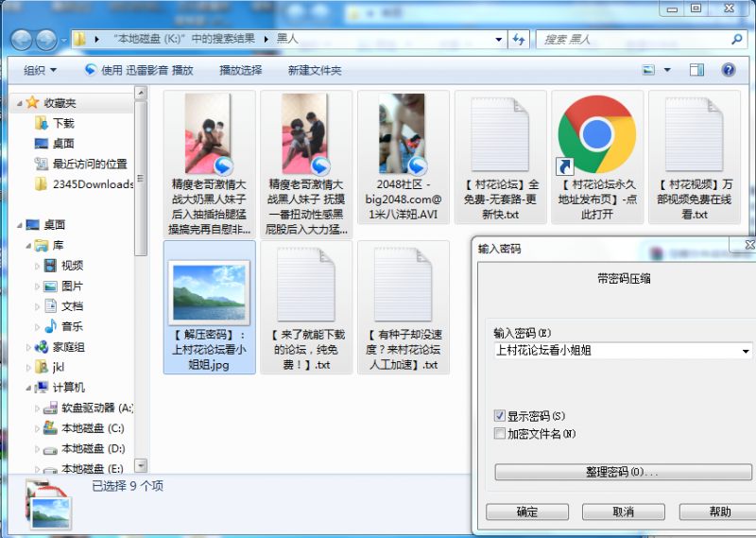The image size is (756, 538).
Task: Click the Back navigation arrow button
Action: pyautogui.click(x=21, y=40)
